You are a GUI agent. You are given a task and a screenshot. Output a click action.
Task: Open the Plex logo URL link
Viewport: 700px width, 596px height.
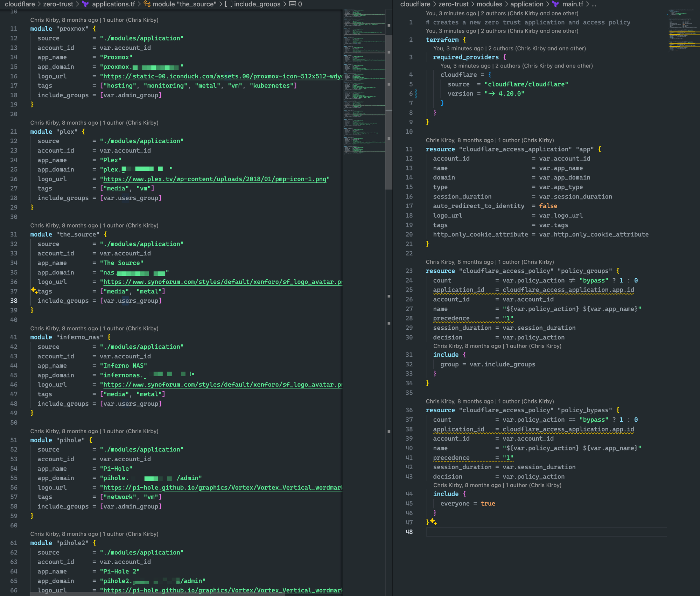coord(215,179)
